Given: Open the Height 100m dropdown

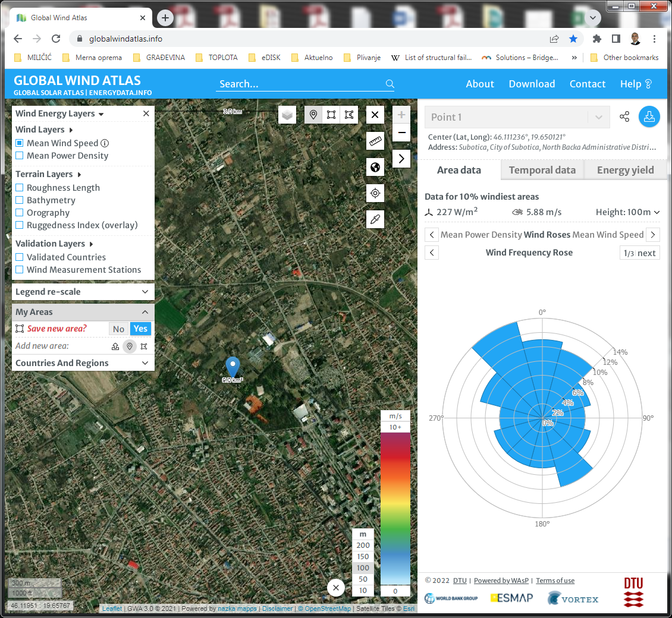Looking at the screenshot, I should [x=627, y=212].
